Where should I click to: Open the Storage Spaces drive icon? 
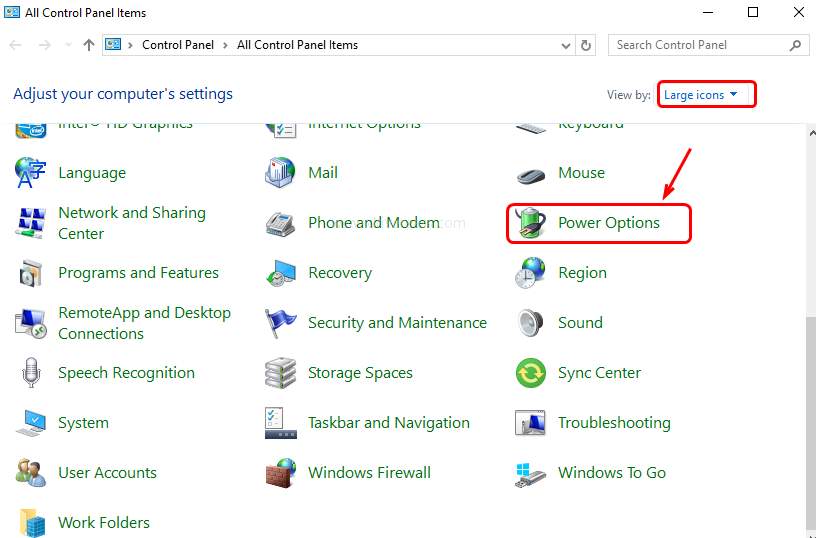click(x=280, y=373)
